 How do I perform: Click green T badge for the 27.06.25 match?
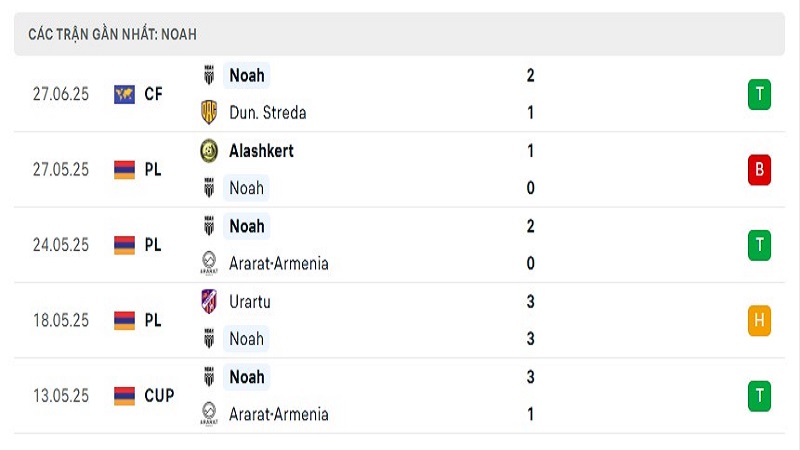[x=759, y=94]
